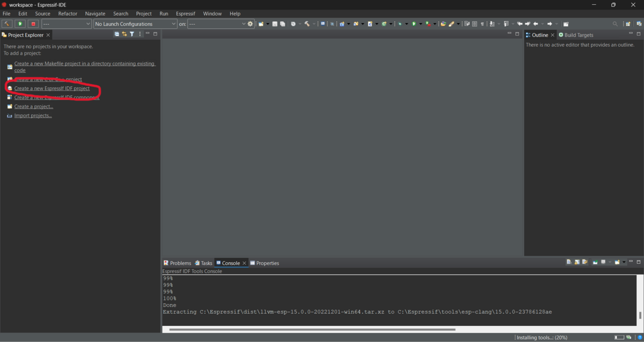Image resolution: width=644 pixels, height=342 pixels.
Task: Collapse All in Project Explorer
Action: [x=117, y=34]
